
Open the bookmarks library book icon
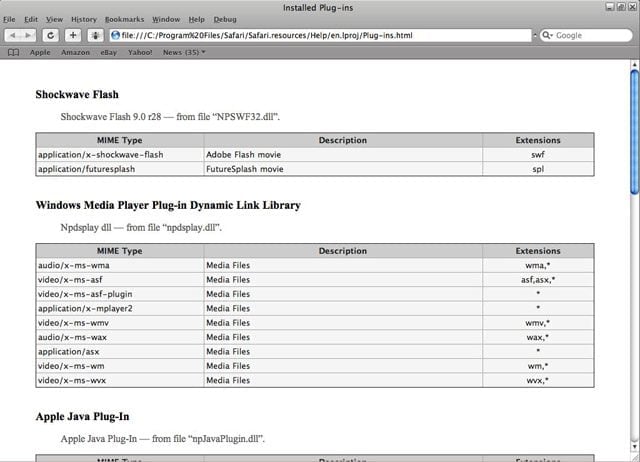pos(13,53)
